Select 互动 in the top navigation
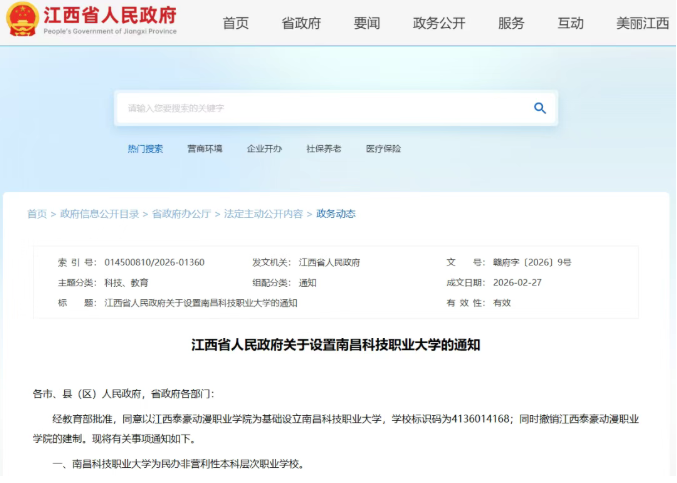The image size is (677, 483). [x=571, y=23]
